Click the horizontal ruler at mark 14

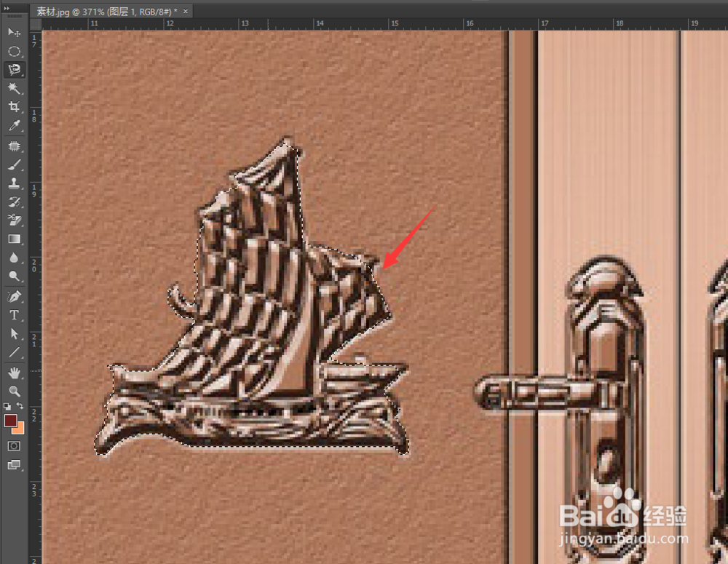click(x=320, y=24)
